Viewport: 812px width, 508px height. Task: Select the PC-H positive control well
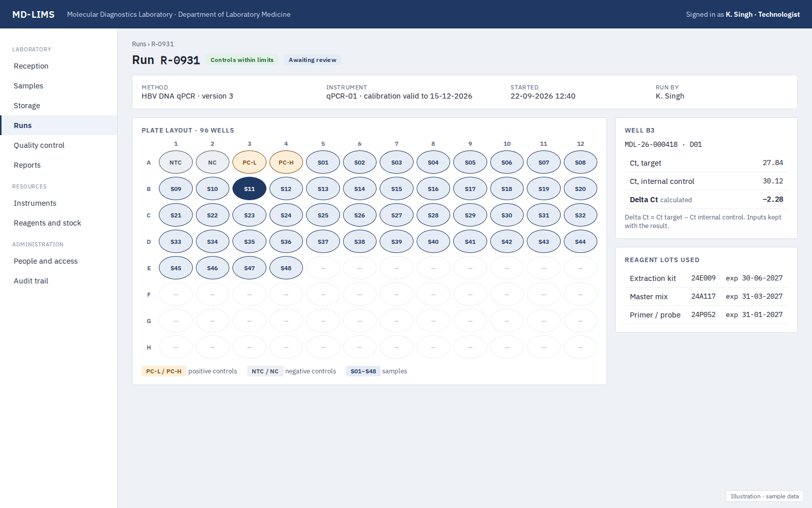coord(286,163)
